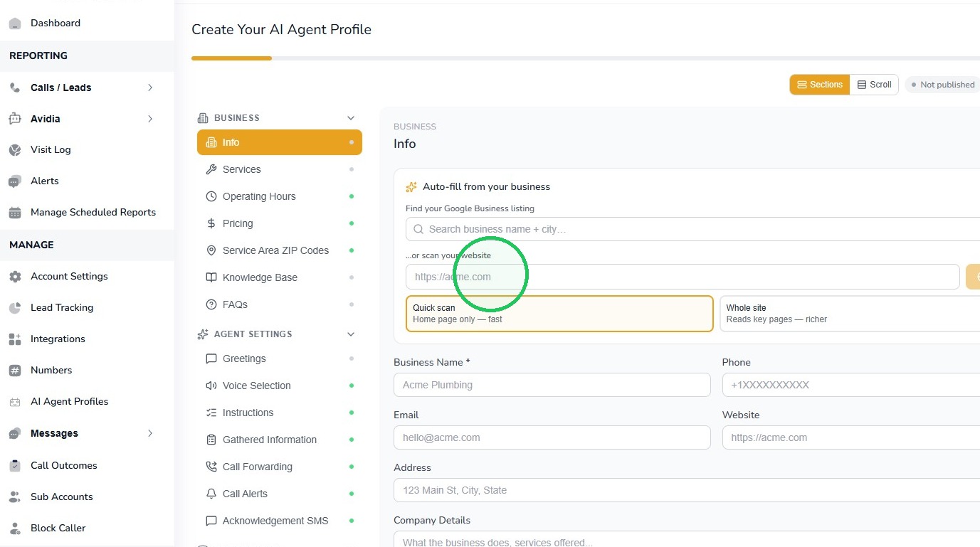Image resolution: width=980 pixels, height=547 pixels.
Task: Expand the Messages submenu chevron
Action: point(150,433)
